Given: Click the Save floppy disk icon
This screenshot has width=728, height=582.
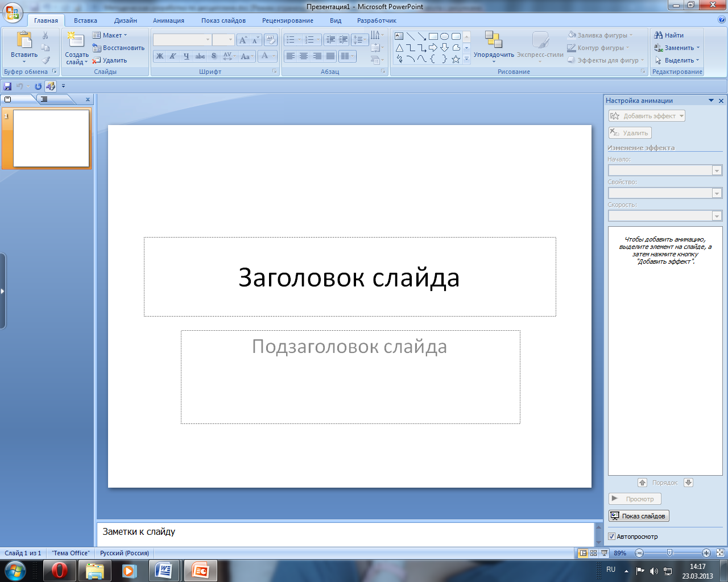Looking at the screenshot, I should pos(7,86).
